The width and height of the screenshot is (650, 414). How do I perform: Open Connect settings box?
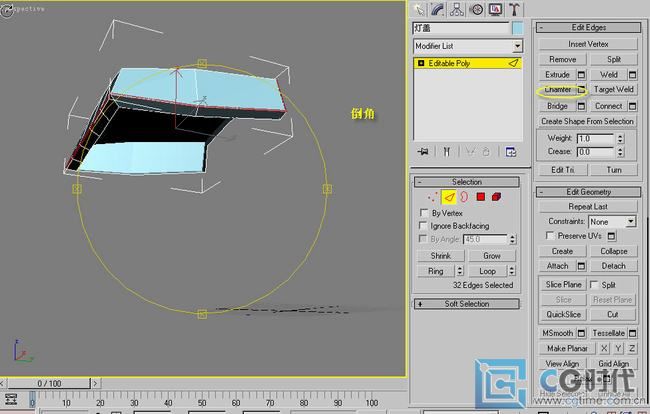click(632, 106)
